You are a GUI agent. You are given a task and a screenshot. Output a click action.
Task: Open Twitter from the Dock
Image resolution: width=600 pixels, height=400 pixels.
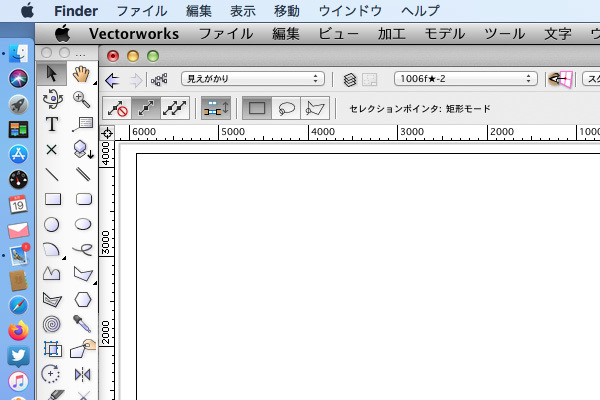click(18, 356)
